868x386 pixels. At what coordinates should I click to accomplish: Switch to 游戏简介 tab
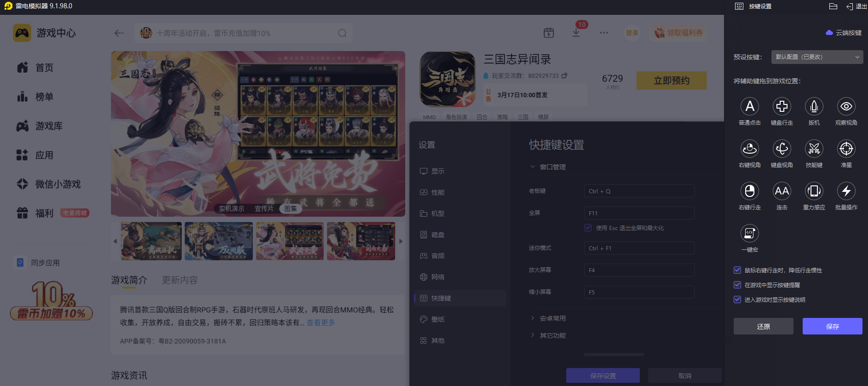click(129, 280)
